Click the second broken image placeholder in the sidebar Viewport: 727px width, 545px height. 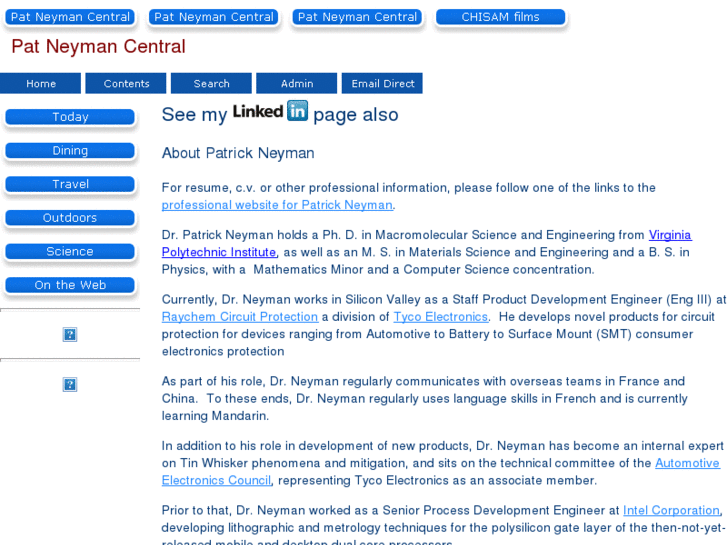pos(70,385)
